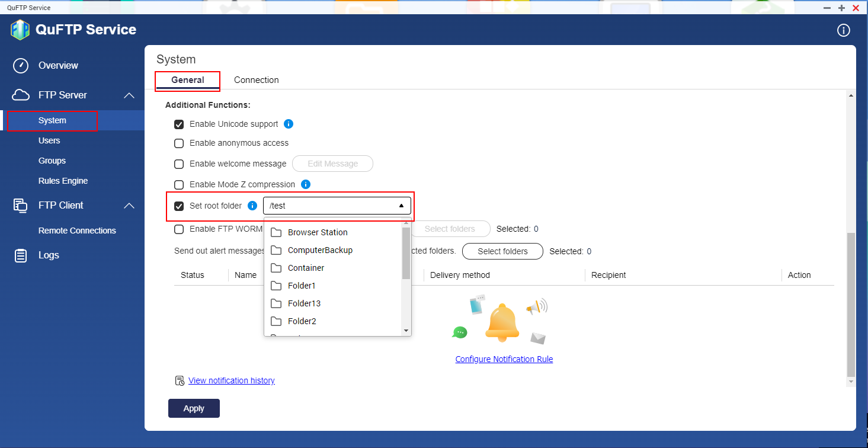This screenshot has height=448, width=868.
Task: Click Container folder icon
Action: click(x=276, y=268)
